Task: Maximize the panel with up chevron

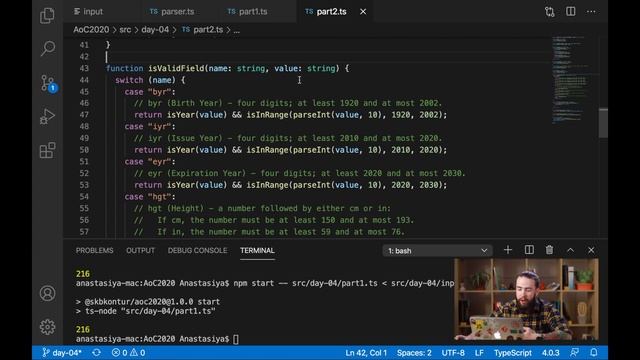Action: click(570, 250)
